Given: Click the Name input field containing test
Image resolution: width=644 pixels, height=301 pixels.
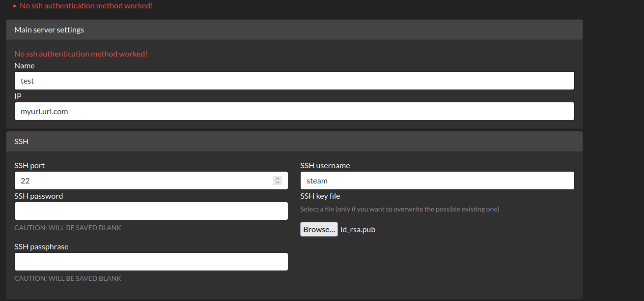Looking at the screenshot, I should pos(294,81).
